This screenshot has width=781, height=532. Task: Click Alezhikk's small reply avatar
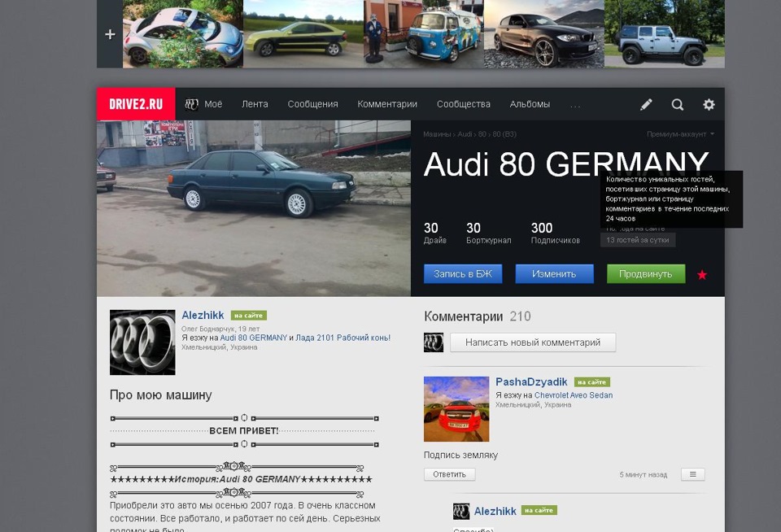click(461, 511)
